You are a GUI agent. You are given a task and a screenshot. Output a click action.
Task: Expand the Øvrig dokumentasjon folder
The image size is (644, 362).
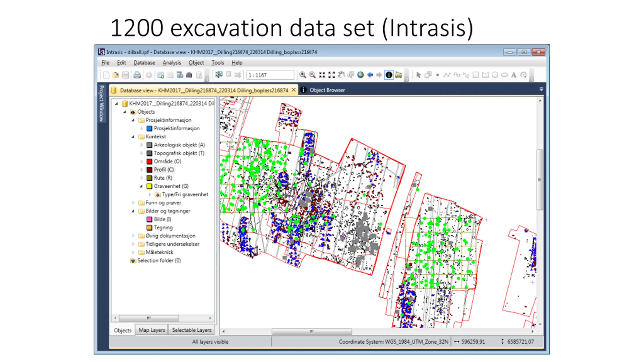(133, 236)
